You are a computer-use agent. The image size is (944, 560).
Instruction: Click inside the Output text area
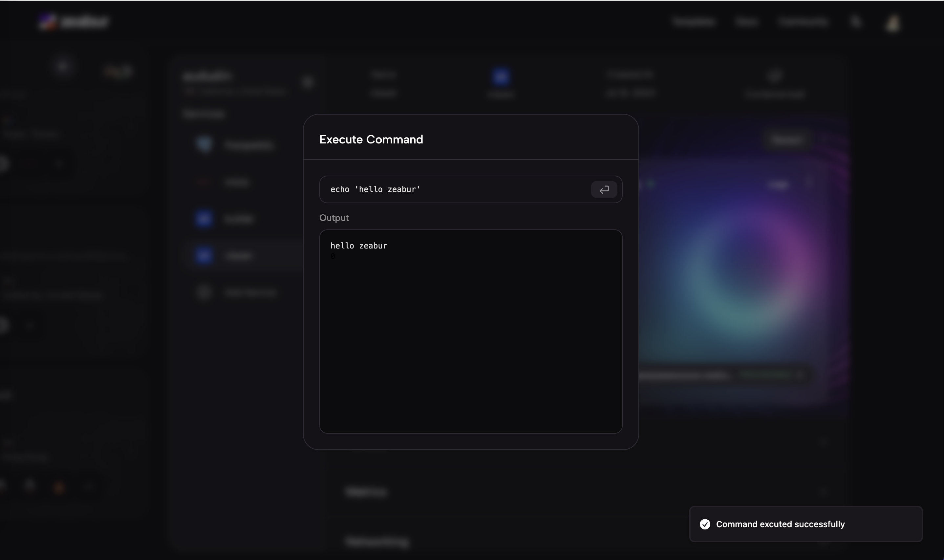470,340
